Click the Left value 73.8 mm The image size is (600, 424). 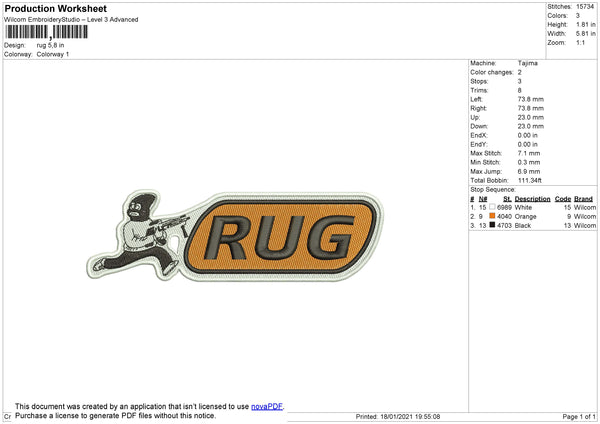click(x=531, y=99)
